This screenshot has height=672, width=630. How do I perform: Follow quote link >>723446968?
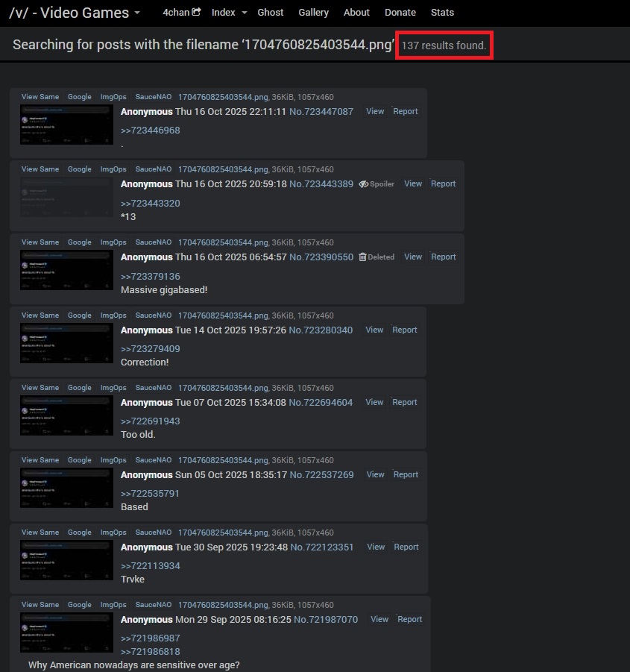(x=151, y=131)
